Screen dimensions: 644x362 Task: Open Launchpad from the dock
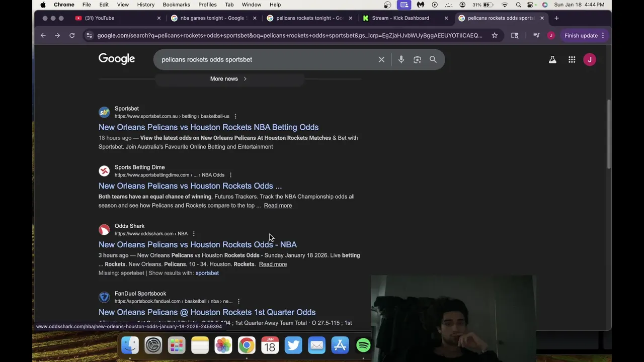[x=177, y=345]
